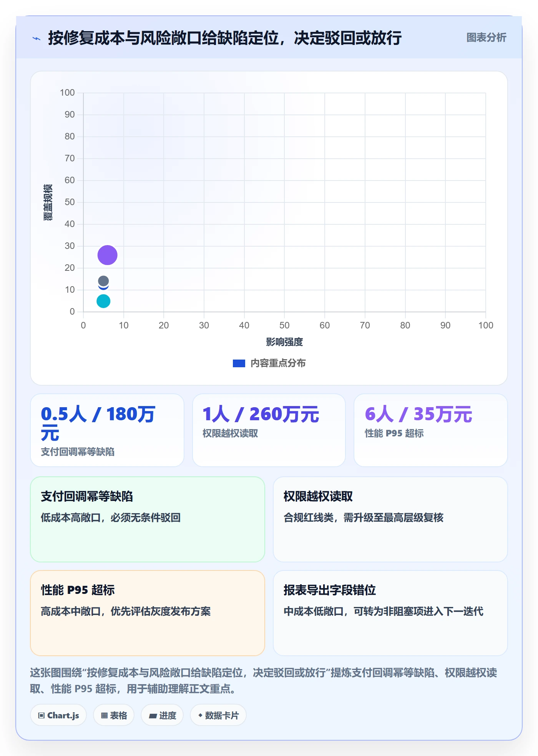This screenshot has width=538, height=756.
Task: Click the 进度 tag chip
Action: 162,715
